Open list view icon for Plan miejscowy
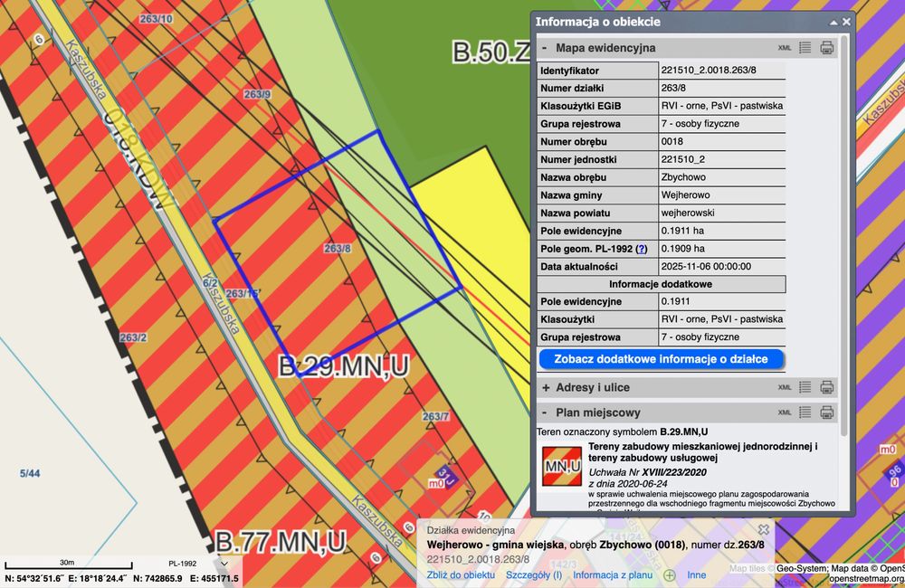This screenshot has height=588, width=905. [805, 413]
